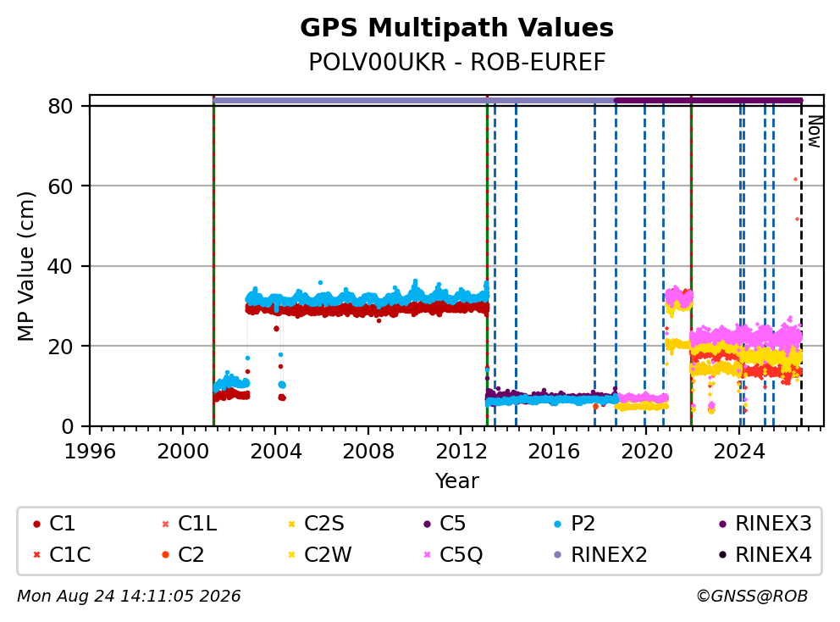Select the orange C2 legend dot
Screen dimensions: 840x622
(x=165, y=554)
